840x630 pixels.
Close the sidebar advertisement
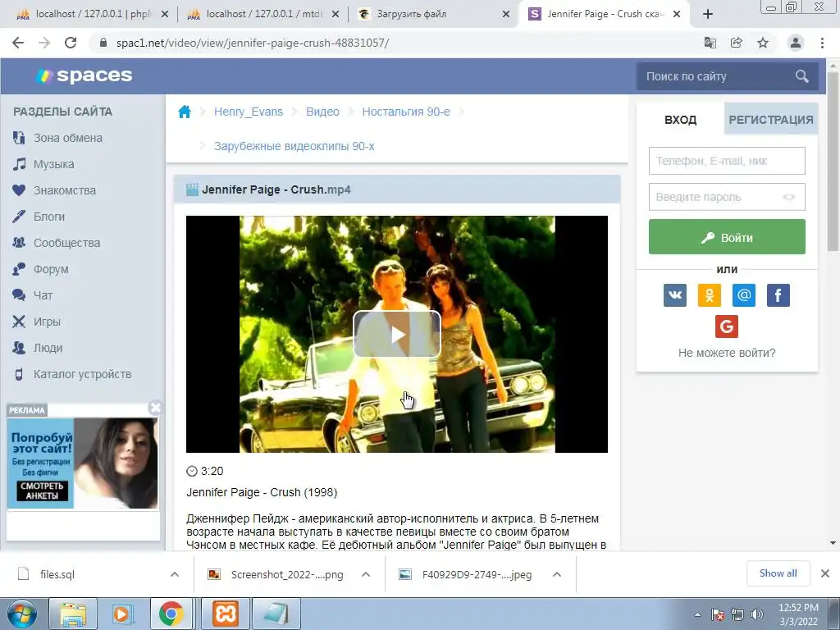click(155, 409)
